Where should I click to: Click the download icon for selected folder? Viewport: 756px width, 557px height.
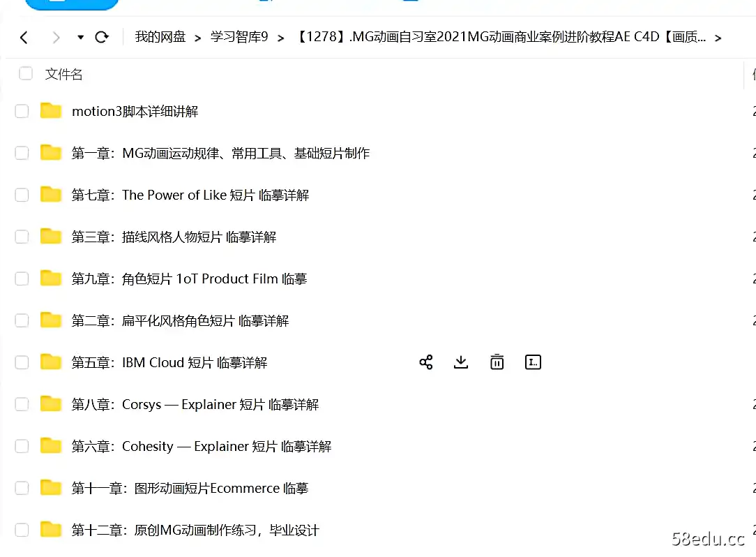pyautogui.click(x=460, y=362)
